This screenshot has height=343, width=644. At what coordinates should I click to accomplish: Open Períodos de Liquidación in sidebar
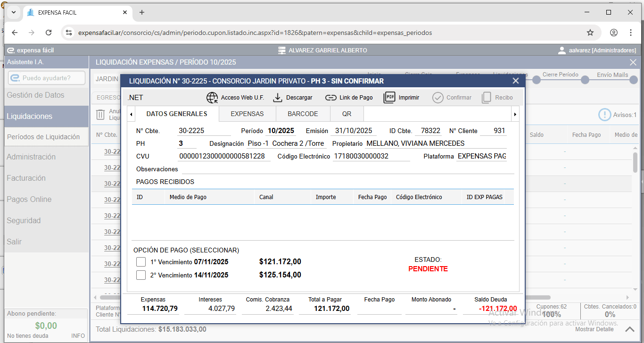click(x=43, y=137)
